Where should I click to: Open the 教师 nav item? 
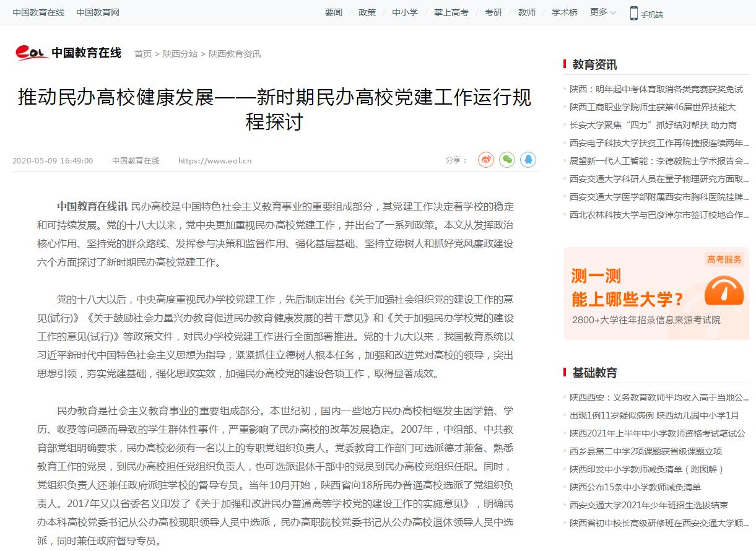tap(527, 12)
